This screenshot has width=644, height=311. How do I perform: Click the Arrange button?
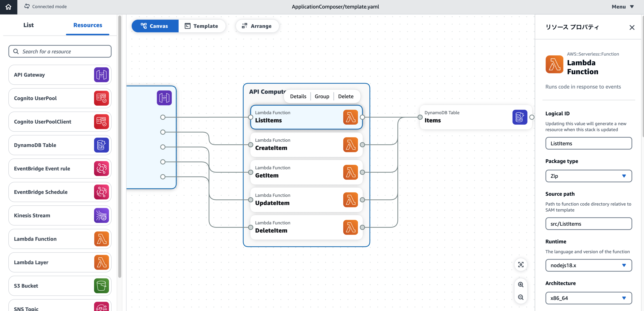[257, 26]
